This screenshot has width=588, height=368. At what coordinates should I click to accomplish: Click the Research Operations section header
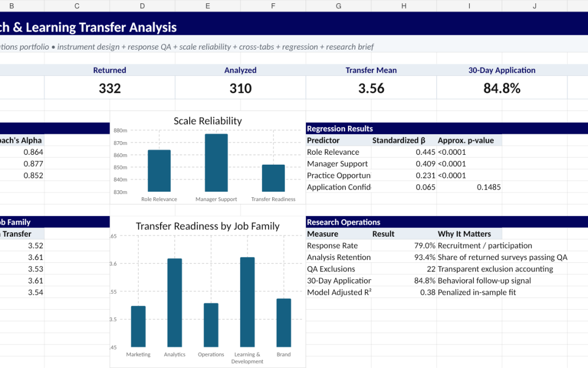click(447, 222)
